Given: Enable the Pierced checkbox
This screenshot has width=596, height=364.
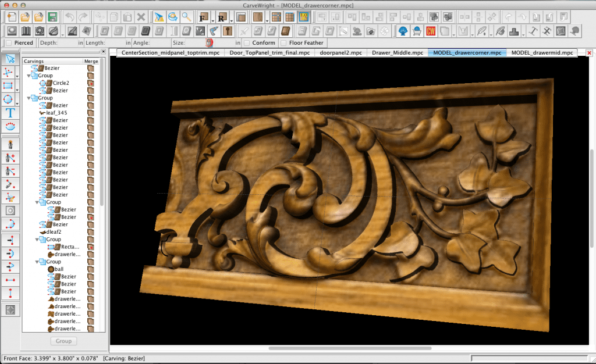Looking at the screenshot, I should 8,42.
